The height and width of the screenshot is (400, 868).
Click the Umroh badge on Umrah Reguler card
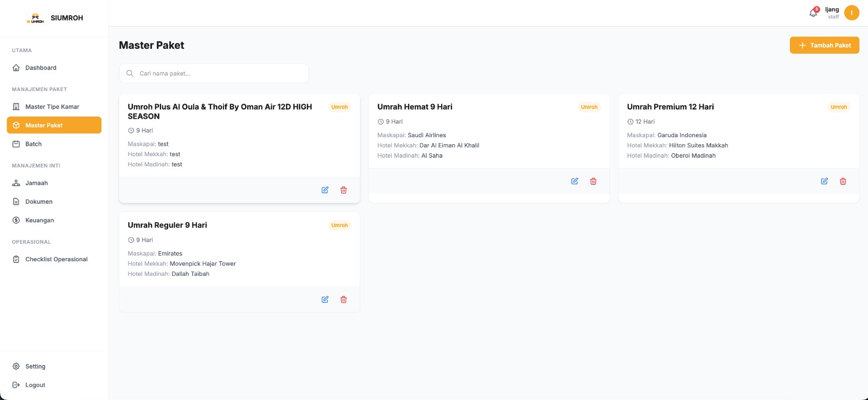tap(340, 225)
